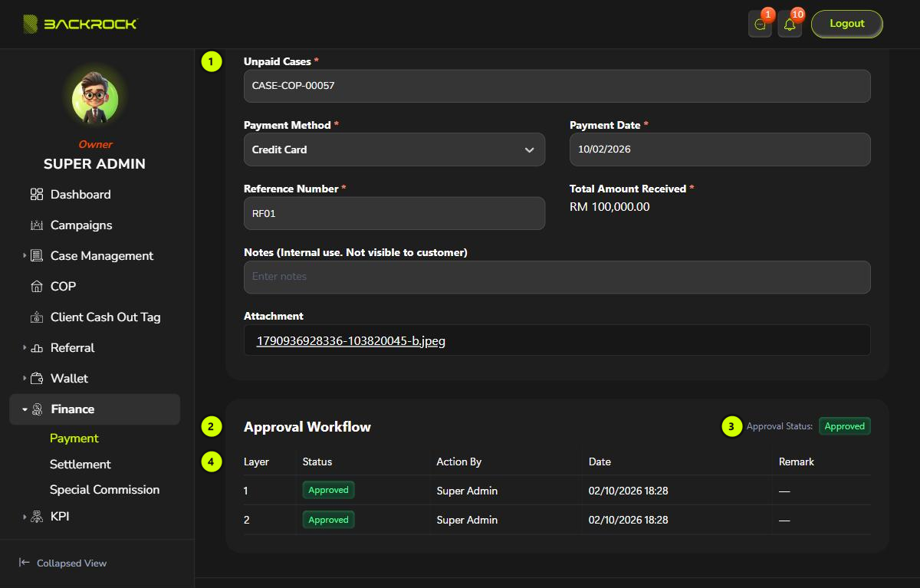This screenshot has width=920, height=588.
Task: Open Campaigns from the sidebar
Action: pyautogui.click(x=81, y=225)
